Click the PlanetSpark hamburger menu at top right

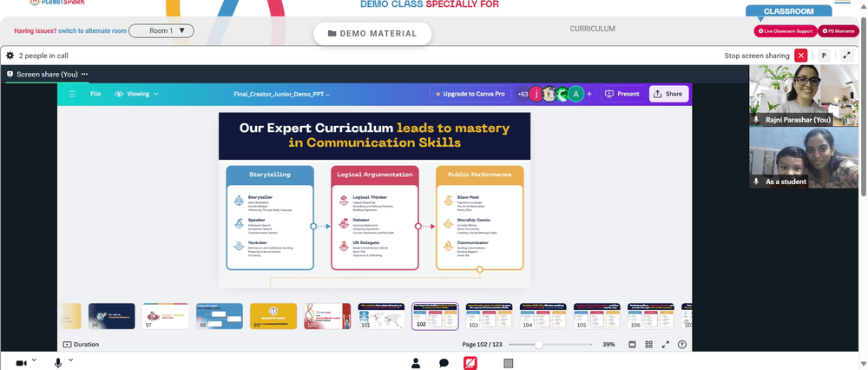coord(842,3)
